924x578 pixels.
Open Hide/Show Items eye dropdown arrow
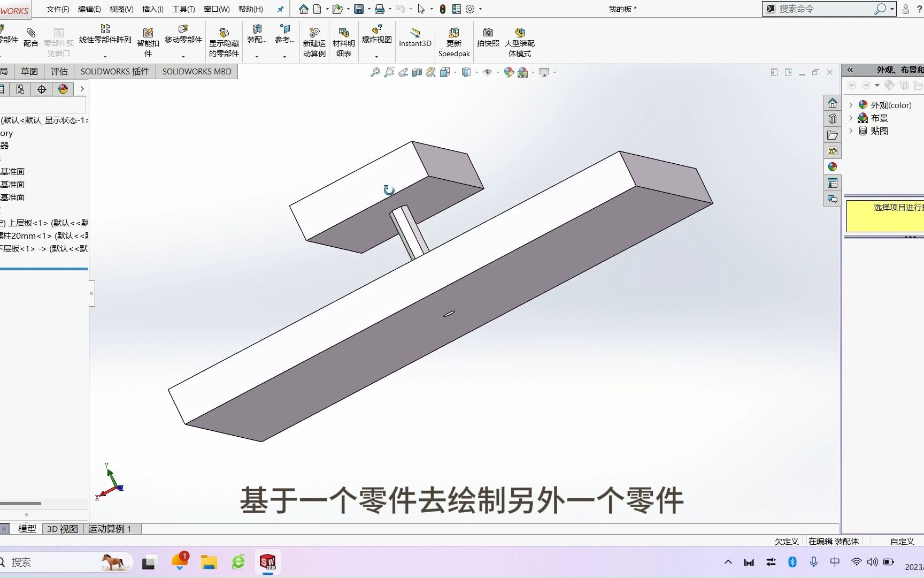pos(498,72)
